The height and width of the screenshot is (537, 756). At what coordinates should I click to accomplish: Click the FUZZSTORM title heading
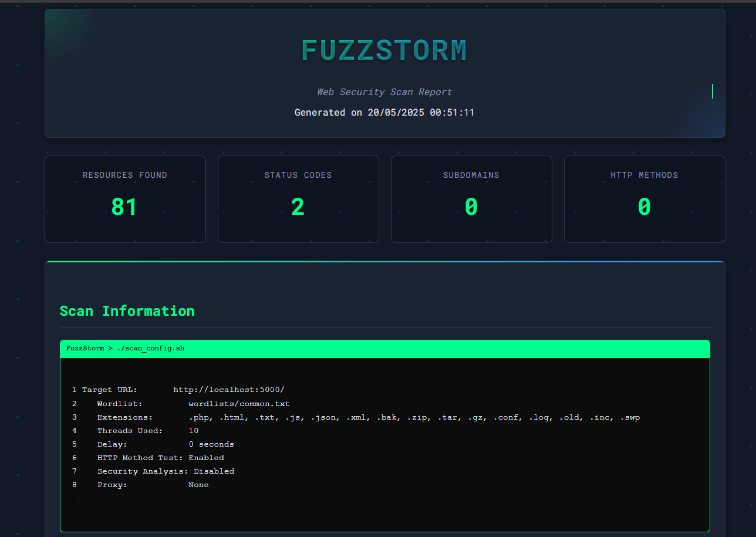pos(384,50)
